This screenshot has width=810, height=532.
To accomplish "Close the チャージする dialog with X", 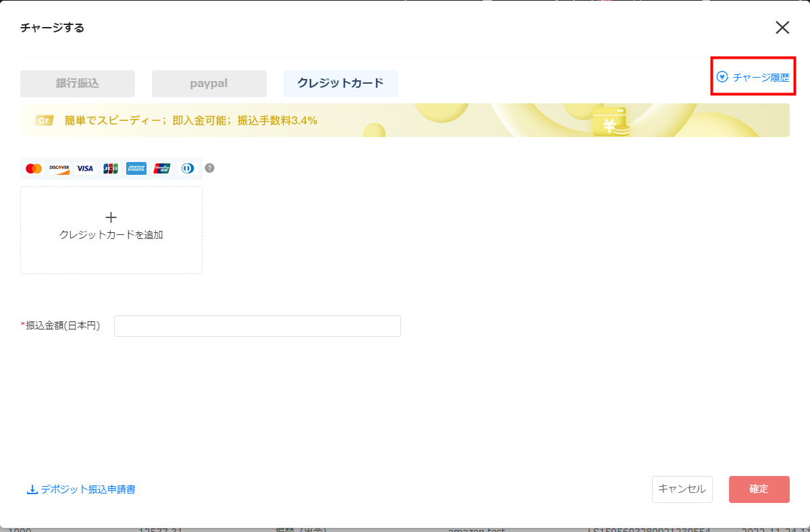I will pos(782,28).
